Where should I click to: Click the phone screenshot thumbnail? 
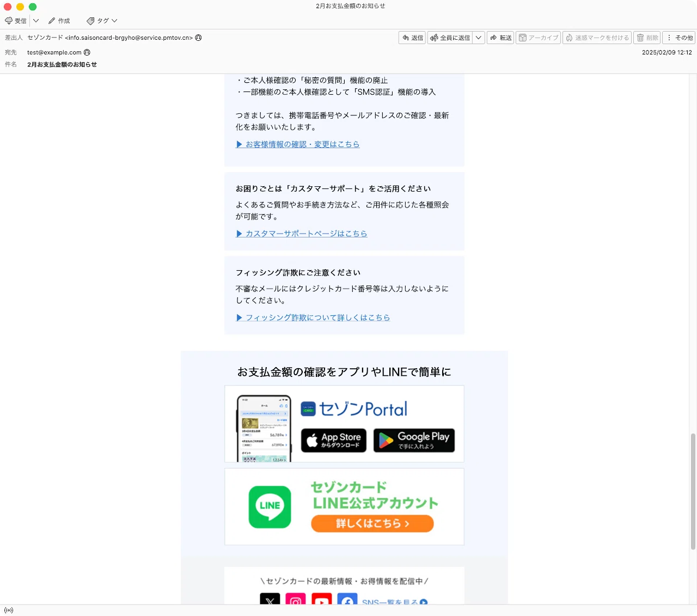tap(264, 429)
